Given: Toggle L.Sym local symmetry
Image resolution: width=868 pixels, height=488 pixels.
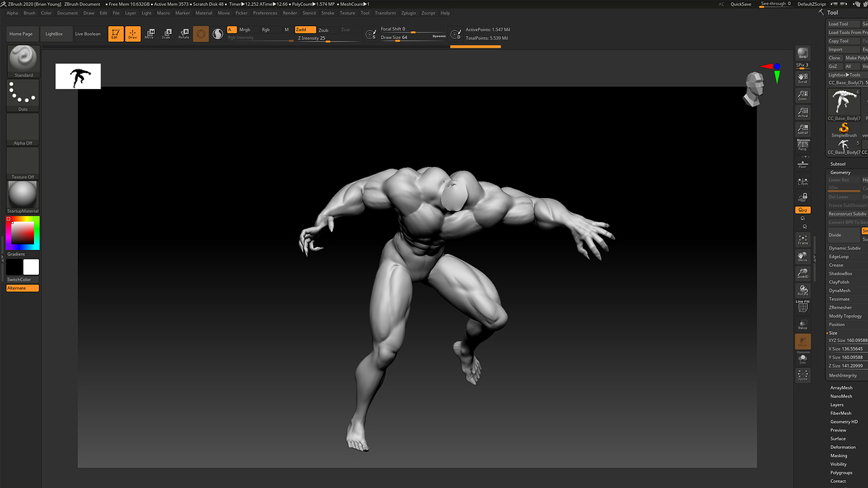Looking at the screenshot, I should click(802, 180).
